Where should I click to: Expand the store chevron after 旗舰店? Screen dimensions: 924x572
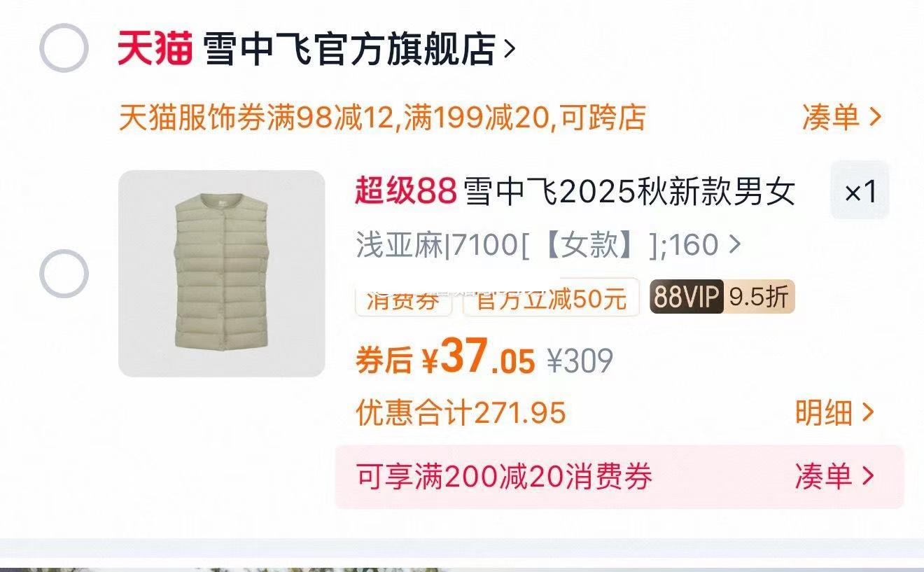[510, 50]
